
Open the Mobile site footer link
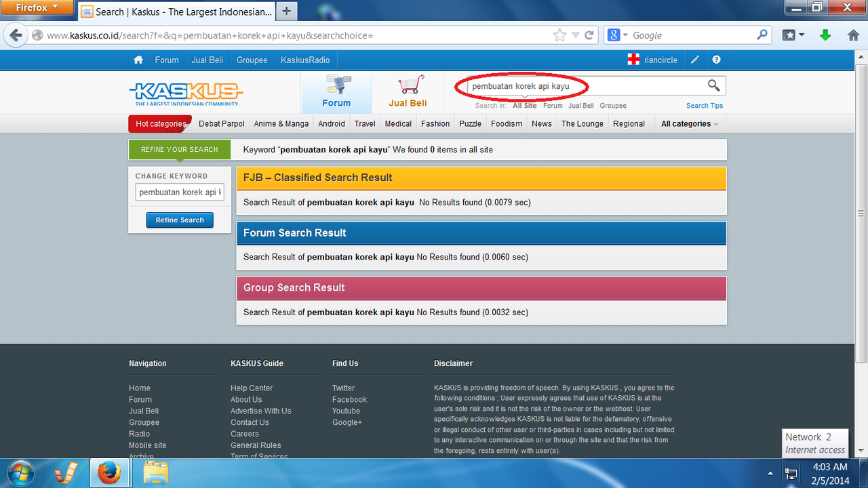pyautogui.click(x=147, y=445)
